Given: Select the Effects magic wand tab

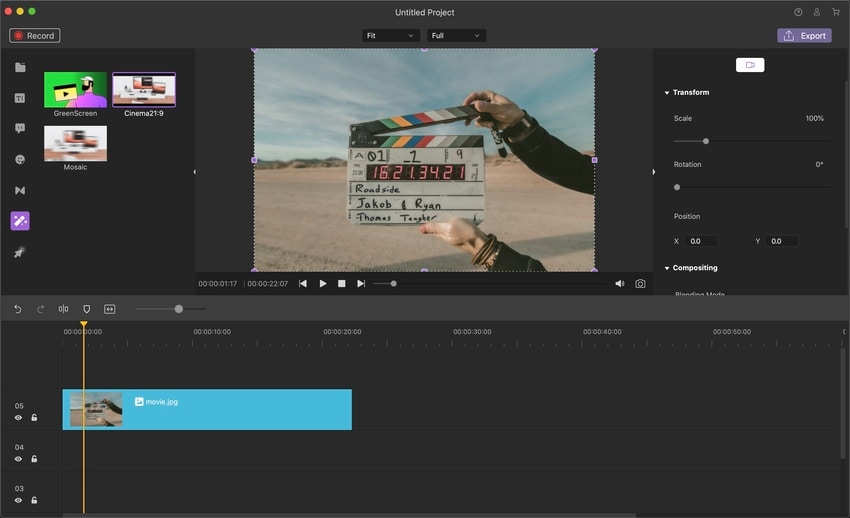Looking at the screenshot, I should click(20, 221).
